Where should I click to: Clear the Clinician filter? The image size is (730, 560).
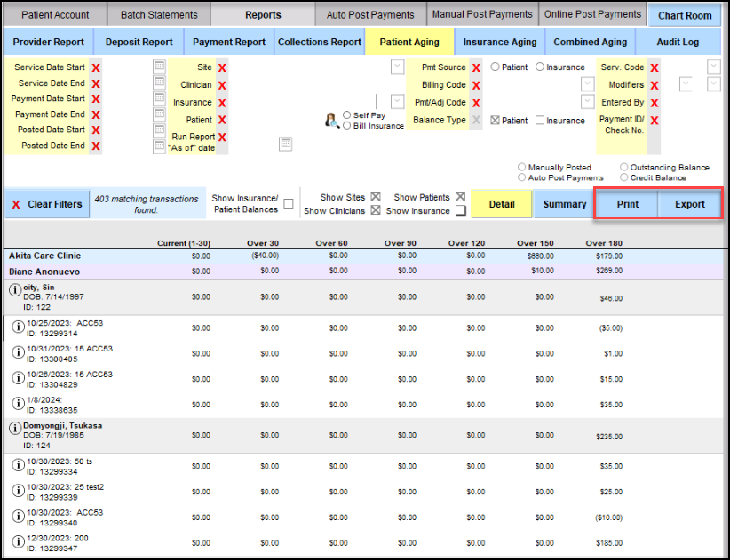pos(222,85)
